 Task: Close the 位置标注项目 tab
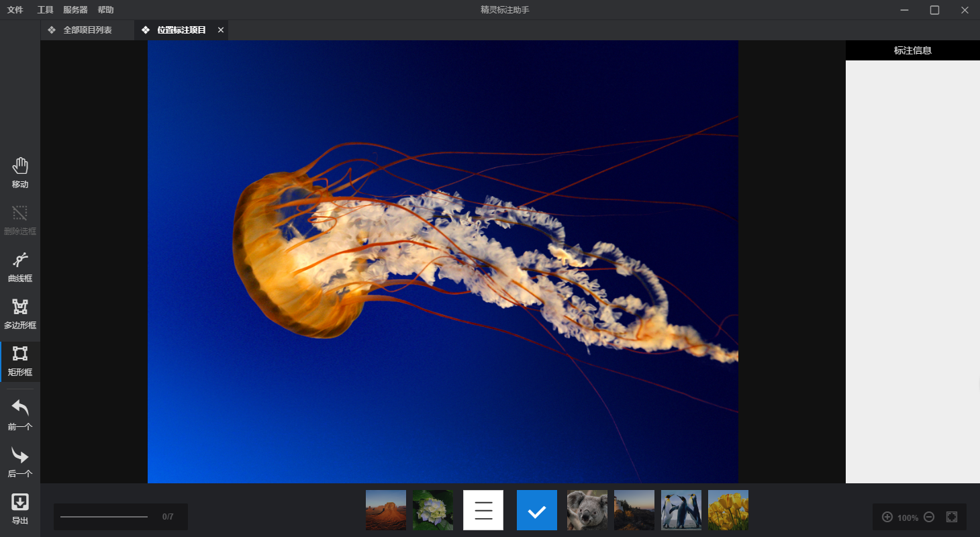[x=221, y=30]
